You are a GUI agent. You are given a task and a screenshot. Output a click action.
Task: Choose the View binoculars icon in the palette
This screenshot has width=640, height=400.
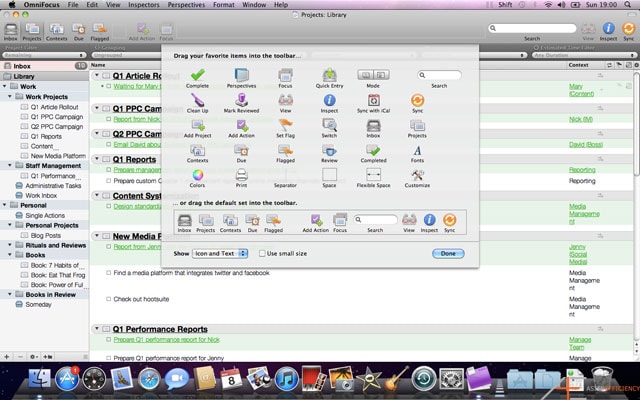point(285,100)
